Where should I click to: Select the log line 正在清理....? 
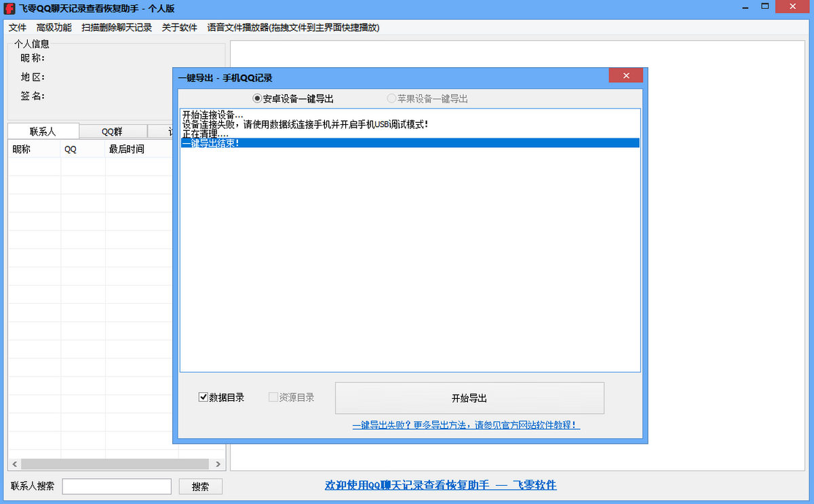pyautogui.click(x=410, y=134)
